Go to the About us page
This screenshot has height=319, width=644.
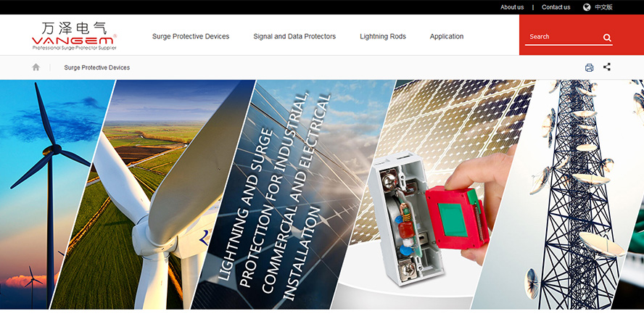512,7
